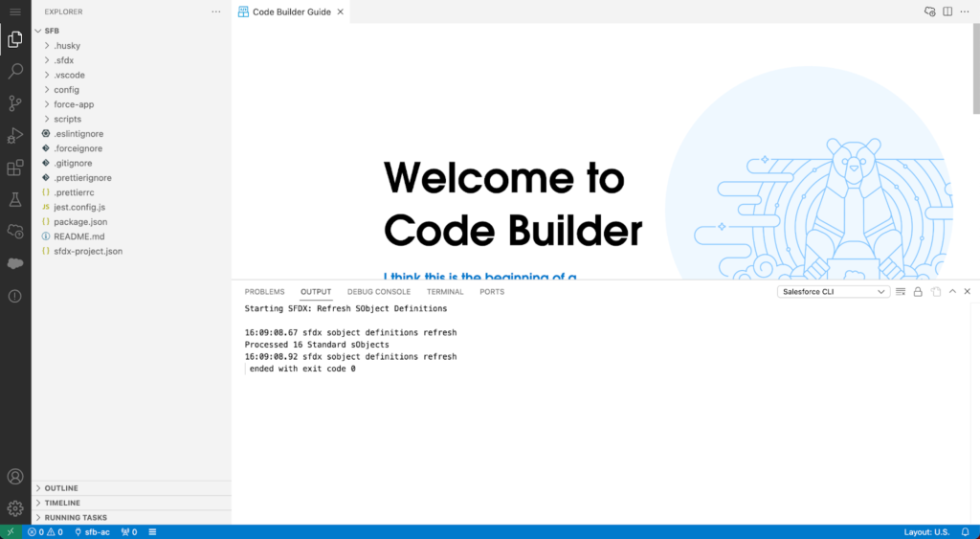Open the Salesforce cloud view in activity bar
Viewport: 980px width, 539px height.
(x=15, y=264)
